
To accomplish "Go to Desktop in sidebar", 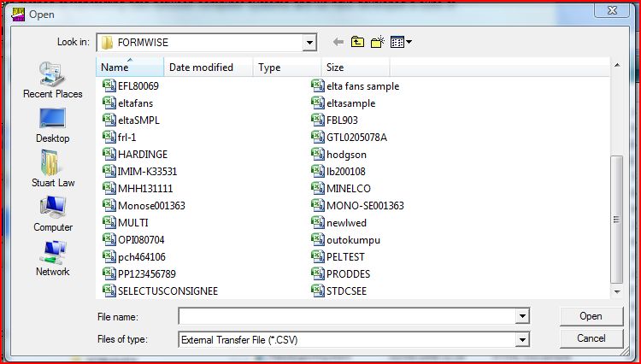I will 52,125.
